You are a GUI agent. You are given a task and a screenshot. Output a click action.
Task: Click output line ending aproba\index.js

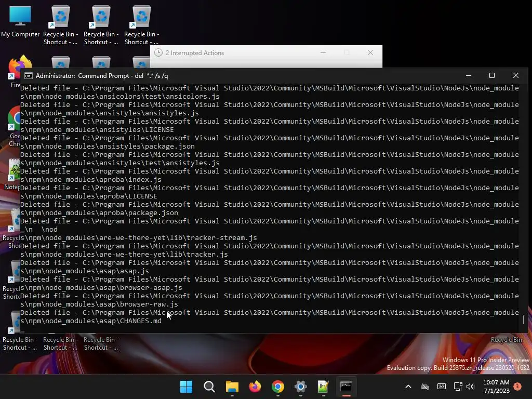(x=91, y=179)
